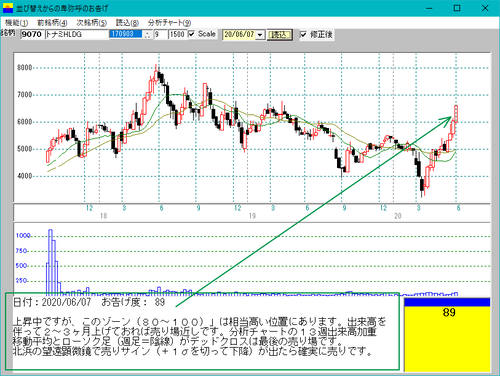Image resolution: width=500 pixels, height=376 pixels.
Task: Select the highlighted 170903 start date field
Action: [126, 34]
